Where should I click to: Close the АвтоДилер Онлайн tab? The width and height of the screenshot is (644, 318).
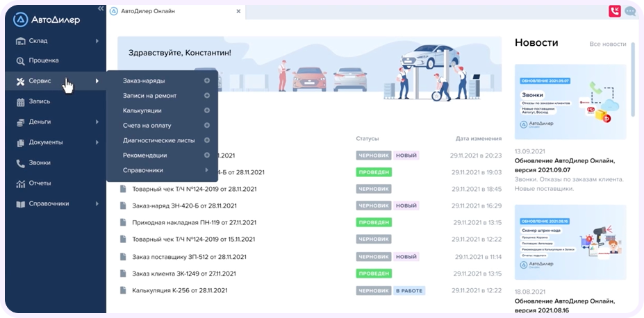(238, 12)
